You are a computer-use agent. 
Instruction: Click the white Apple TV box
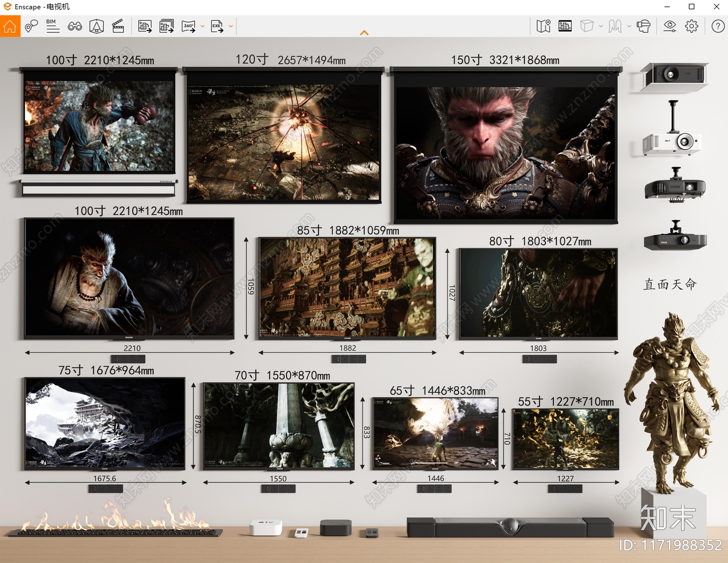coord(266,527)
